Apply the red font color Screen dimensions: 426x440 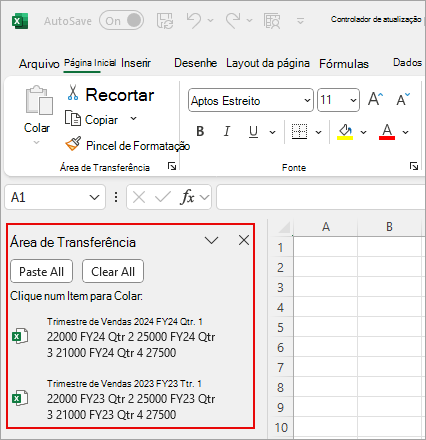(387, 131)
